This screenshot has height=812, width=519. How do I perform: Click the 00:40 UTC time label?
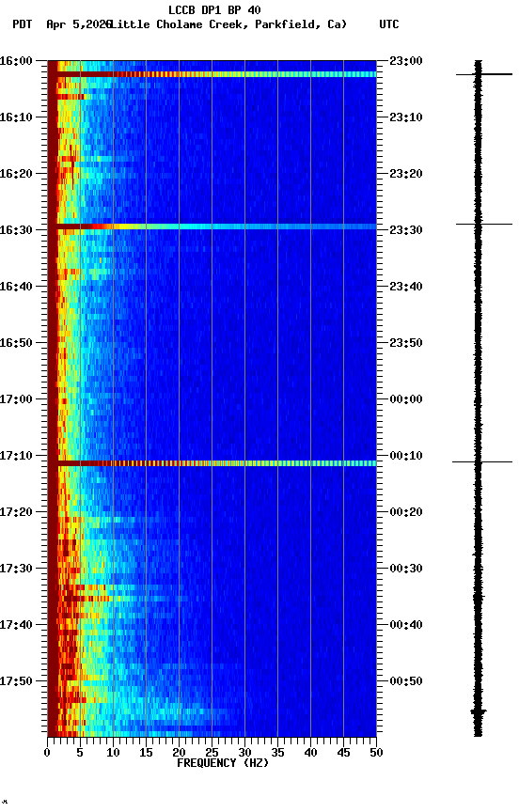click(x=406, y=625)
